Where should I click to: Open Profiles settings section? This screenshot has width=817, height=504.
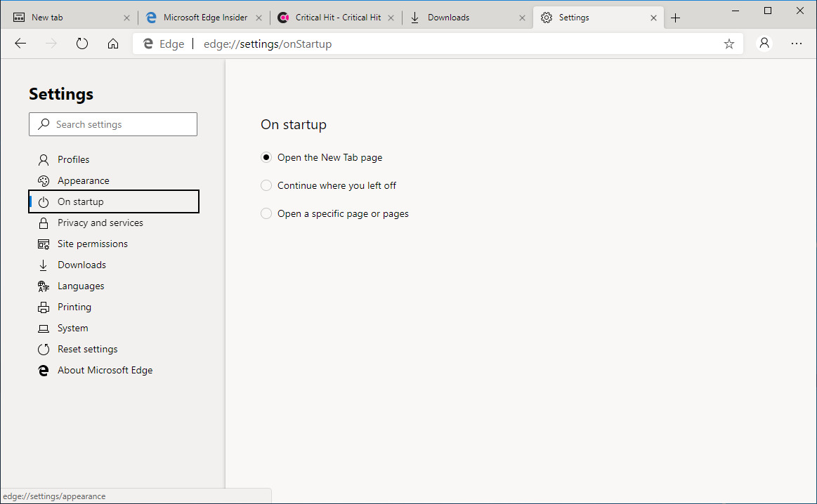coord(73,159)
